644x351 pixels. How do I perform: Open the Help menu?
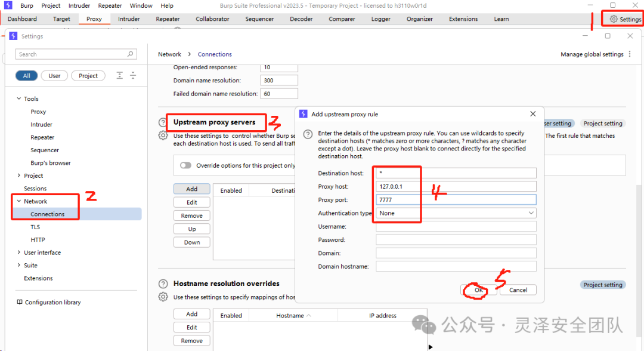click(167, 6)
